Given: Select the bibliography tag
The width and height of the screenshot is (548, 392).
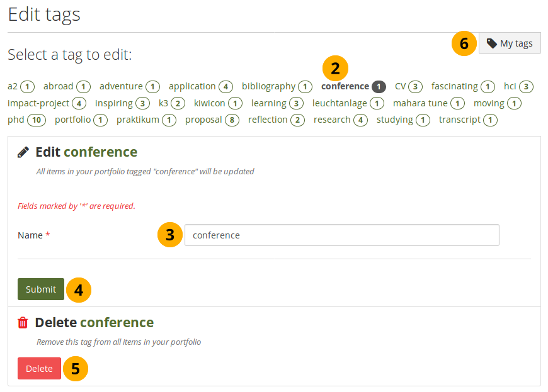Looking at the screenshot, I should (x=268, y=86).
